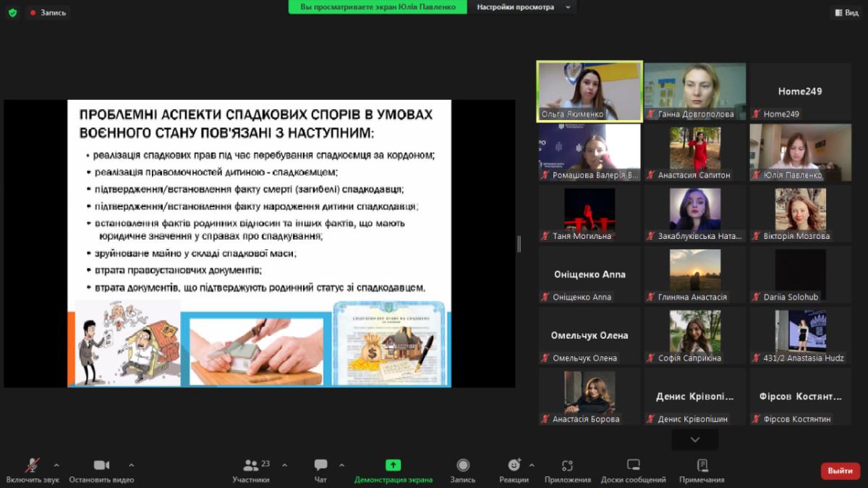This screenshot has width=868, height=488.
Task: Click muted mic icon beside Омельчук Олена label
Action: click(x=545, y=358)
